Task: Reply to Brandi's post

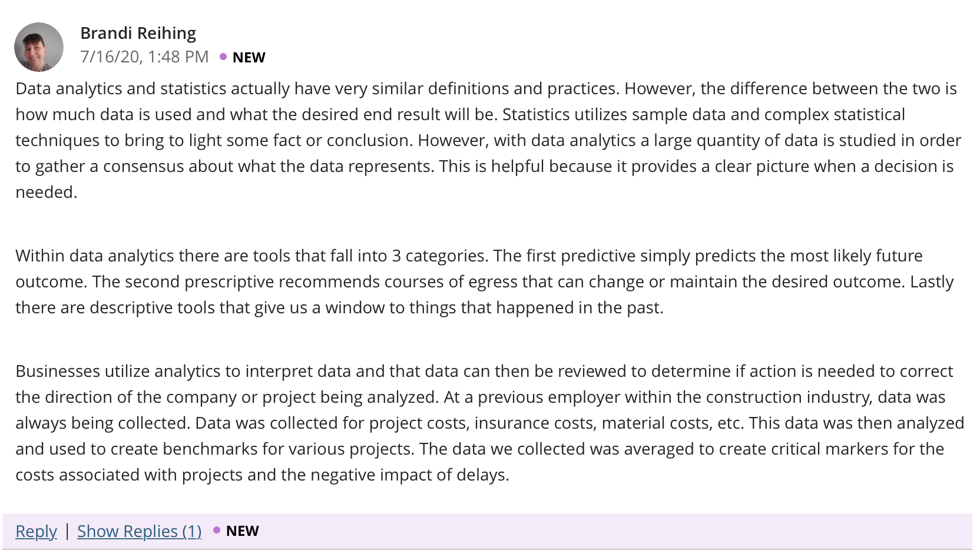Action: coord(36,531)
